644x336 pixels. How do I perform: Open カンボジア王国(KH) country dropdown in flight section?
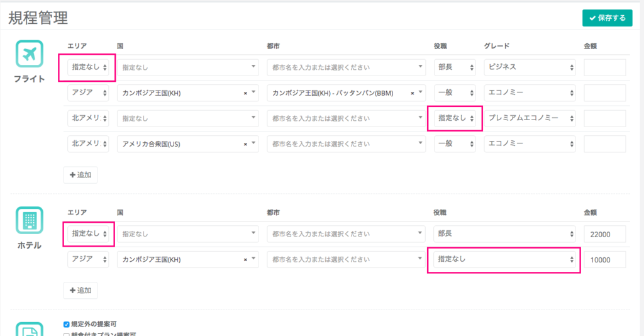[x=187, y=93]
